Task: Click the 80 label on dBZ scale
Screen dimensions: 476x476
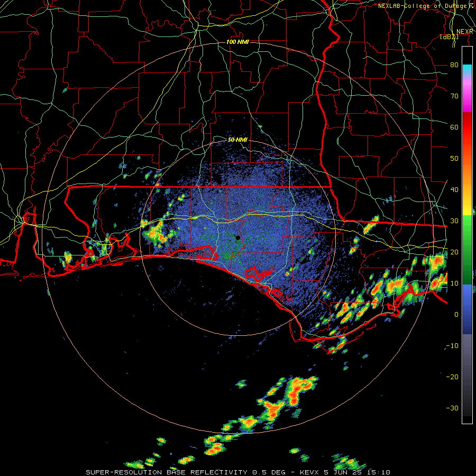Action: tap(454, 65)
